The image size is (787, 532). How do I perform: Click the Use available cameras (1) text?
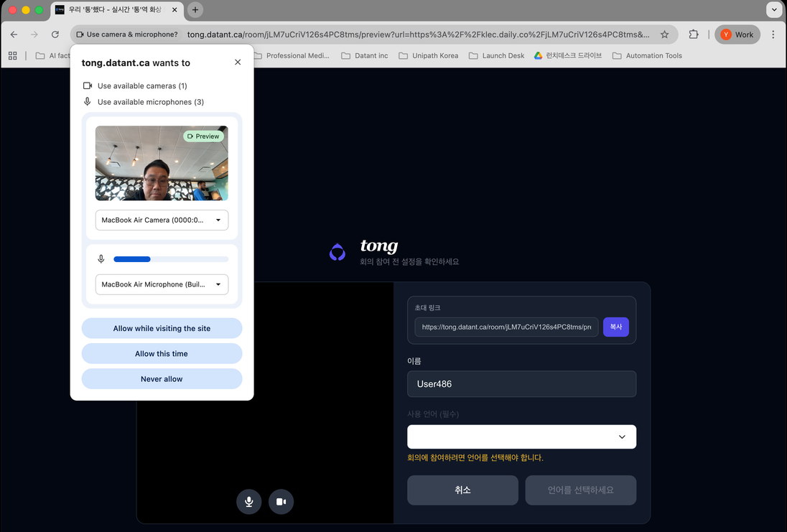click(142, 86)
